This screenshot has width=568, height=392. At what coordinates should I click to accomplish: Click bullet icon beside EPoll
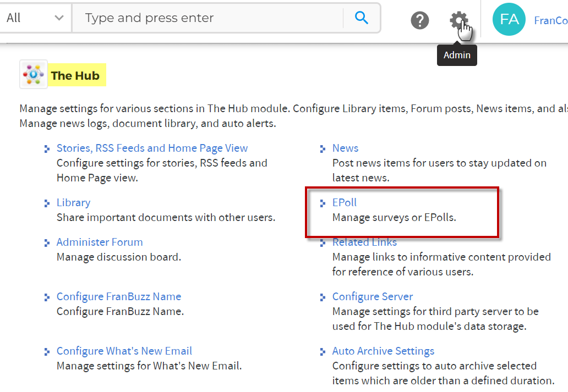[323, 203]
